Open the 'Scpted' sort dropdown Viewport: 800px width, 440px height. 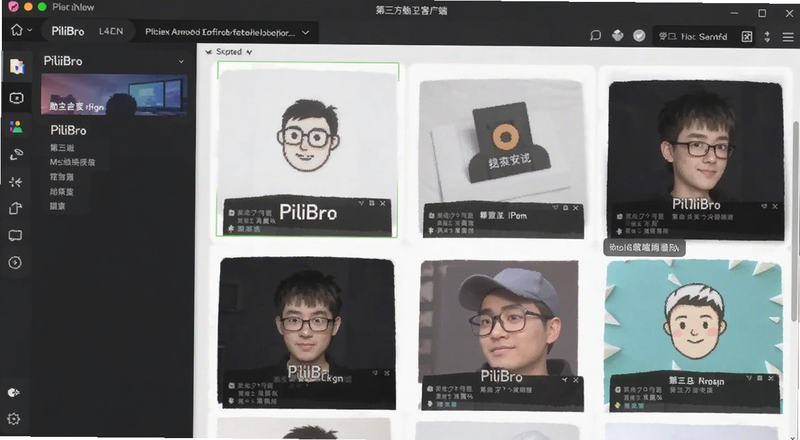tap(234, 52)
